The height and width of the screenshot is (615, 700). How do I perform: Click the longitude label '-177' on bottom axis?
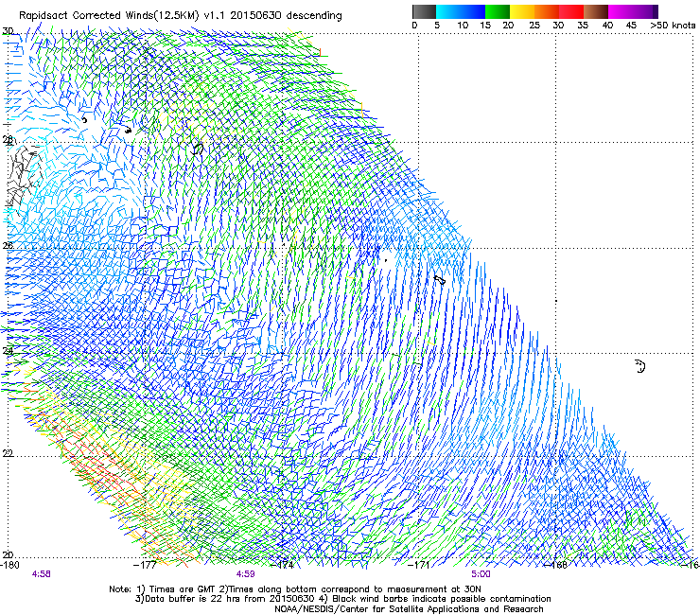tap(145, 565)
